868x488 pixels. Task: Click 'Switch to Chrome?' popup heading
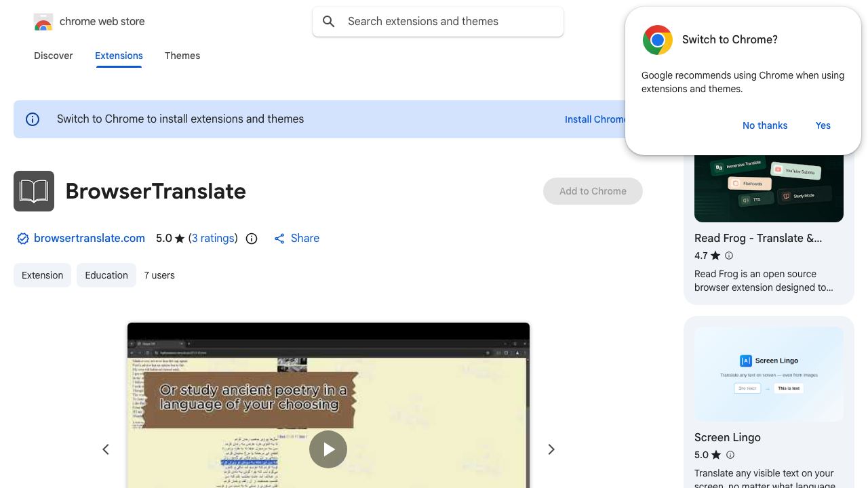(730, 40)
